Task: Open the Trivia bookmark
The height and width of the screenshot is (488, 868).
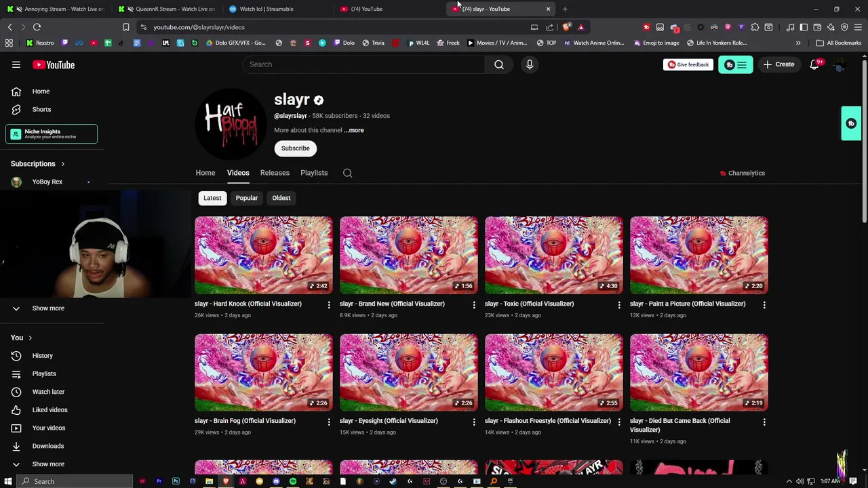Action: point(373,43)
